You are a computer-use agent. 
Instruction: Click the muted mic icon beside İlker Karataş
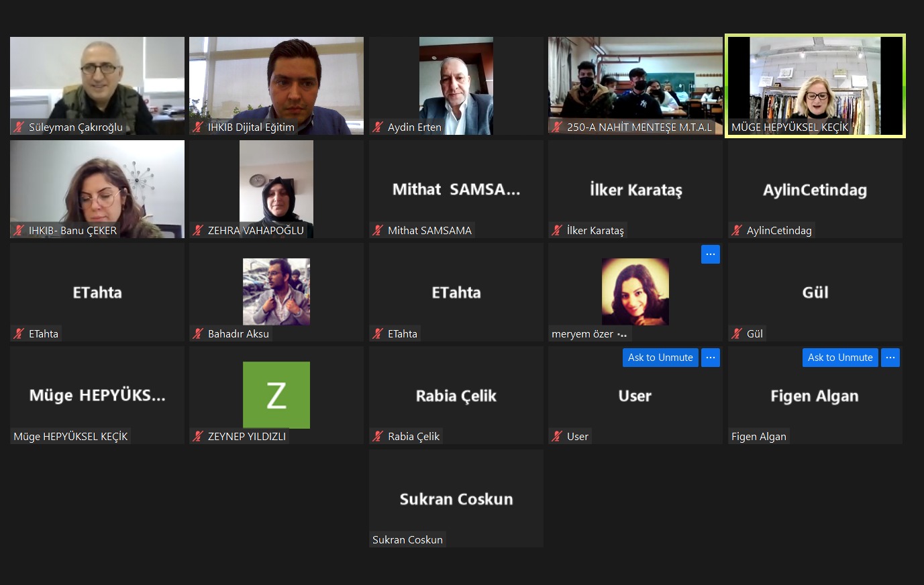[557, 230]
